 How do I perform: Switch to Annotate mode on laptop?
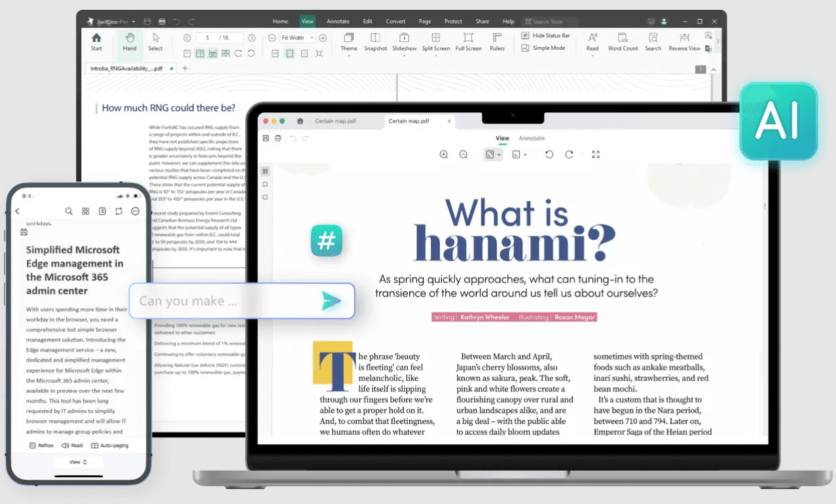pyautogui.click(x=532, y=138)
